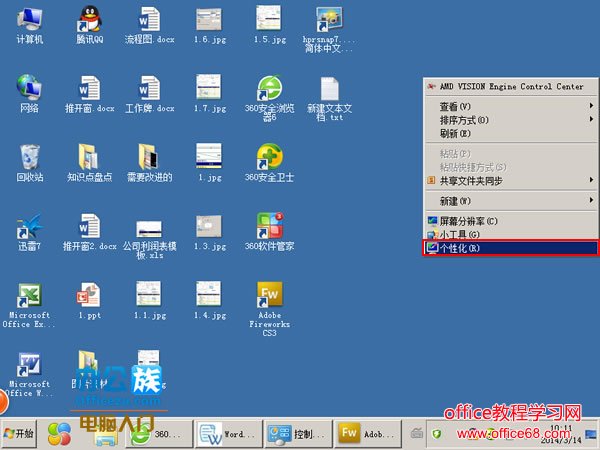Expand the arrow beside 查看(V)
Screen dimensions: 600x450
591,106
